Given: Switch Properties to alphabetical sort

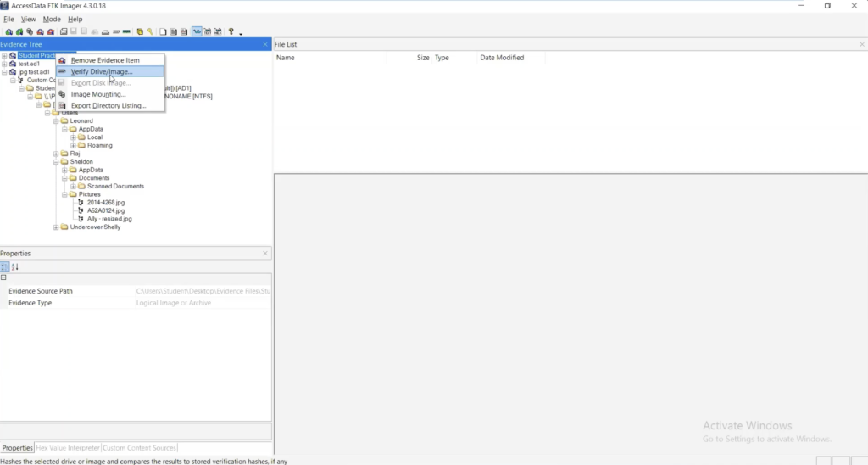Looking at the screenshot, I should 15,266.
